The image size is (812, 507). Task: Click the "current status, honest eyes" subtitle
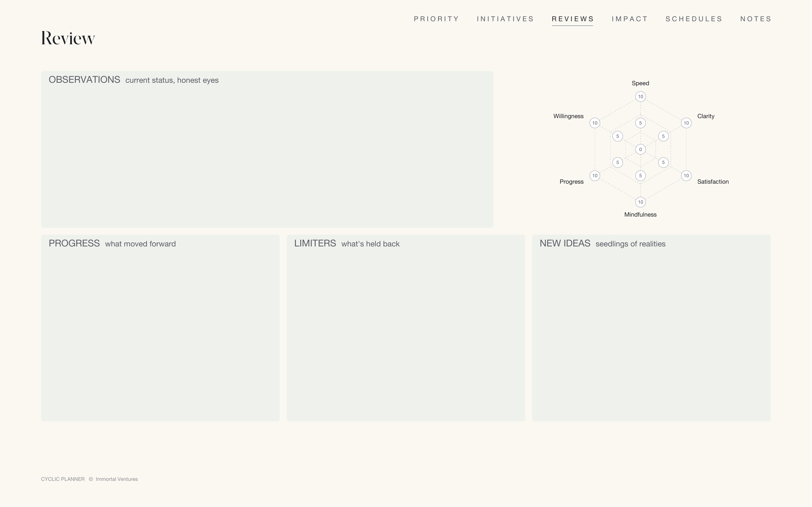pos(172,81)
